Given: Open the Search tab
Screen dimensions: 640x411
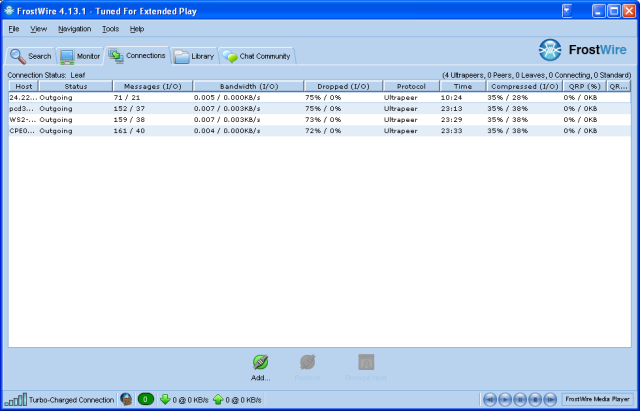Looking at the screenshot, I should (30, 56).
